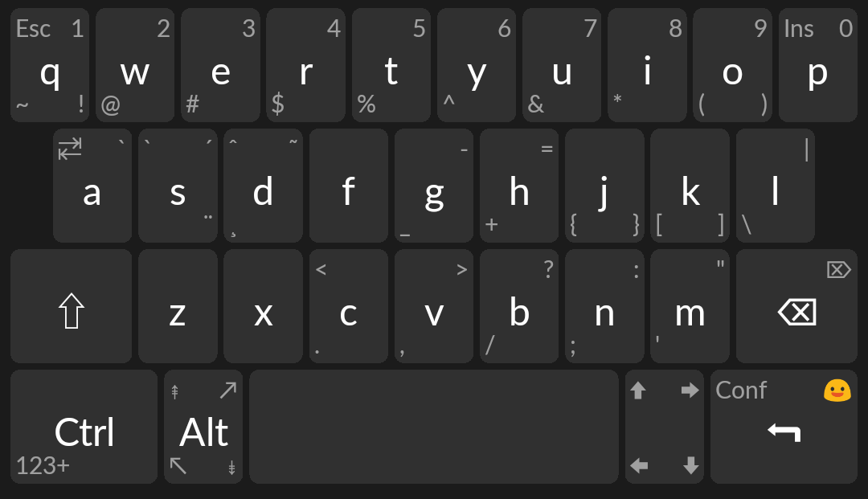This screenshot has width=868, height=499.
Task: Tap the Backspace delete key
Action: [796, 306]
